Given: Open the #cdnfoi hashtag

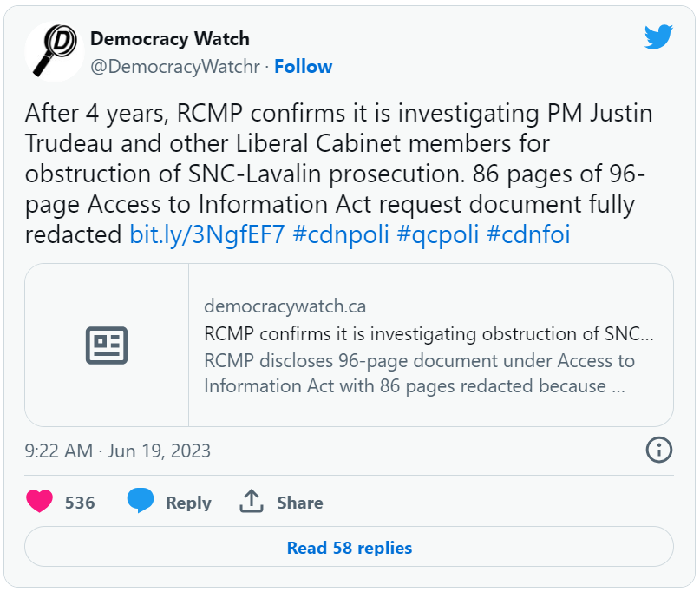Looking at the screenshot, I should [528, 234].
